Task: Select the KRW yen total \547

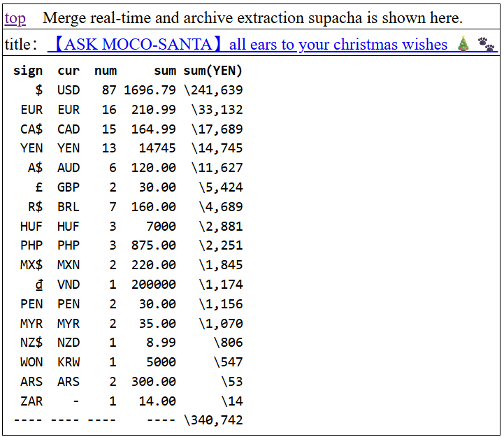Action: [228, 362]
